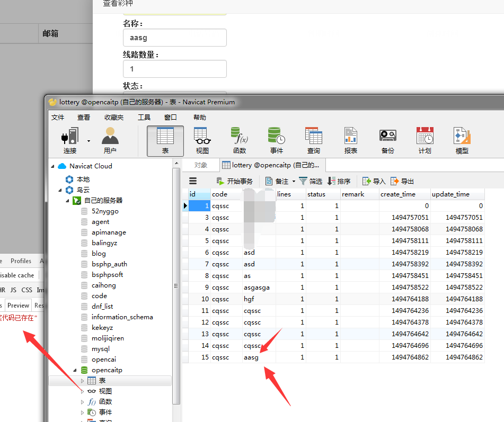Click the id column header
This screenshot has width=504, height=422.
click(199, 194)
